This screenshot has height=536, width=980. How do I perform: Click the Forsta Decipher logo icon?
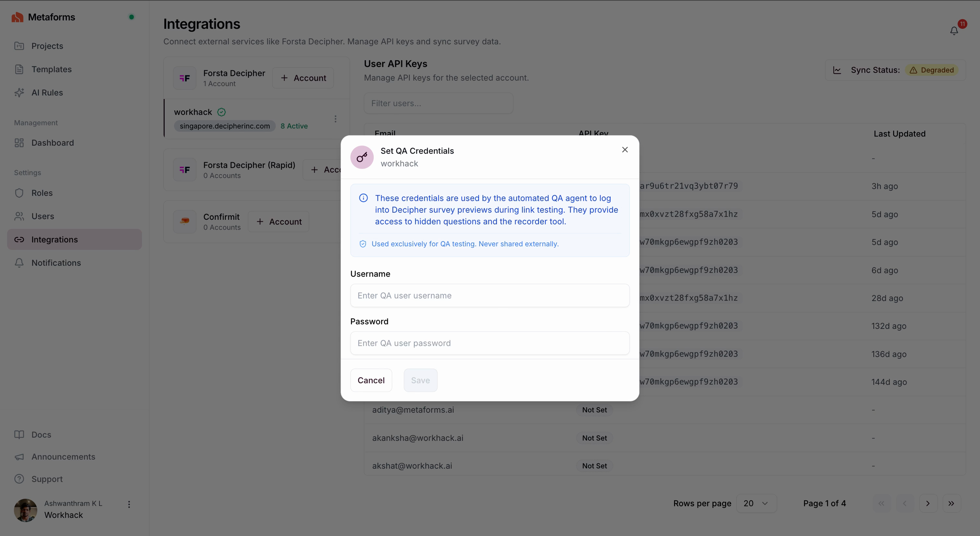(185, 78)
